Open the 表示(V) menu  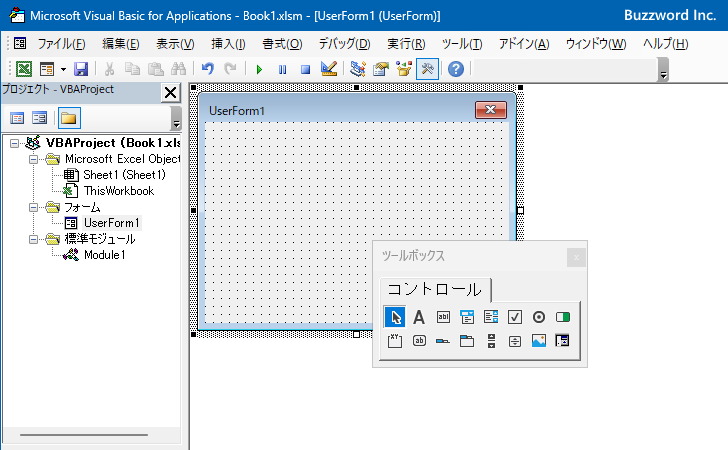[x=175, y=44]
